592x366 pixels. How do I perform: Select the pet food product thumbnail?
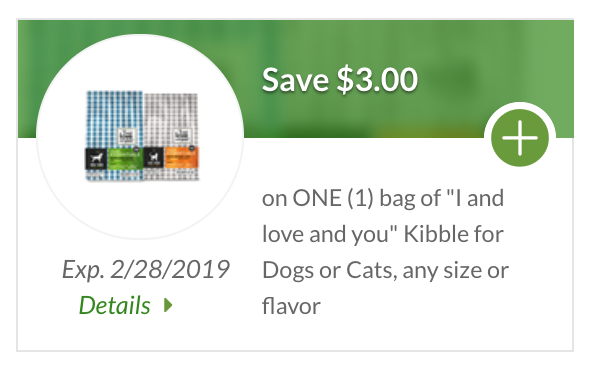142,136
